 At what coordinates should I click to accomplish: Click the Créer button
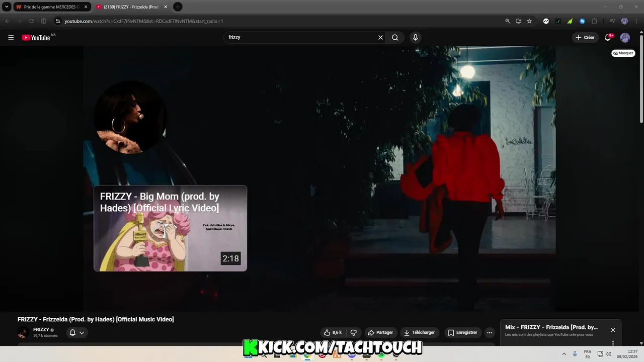coord(585,37)
